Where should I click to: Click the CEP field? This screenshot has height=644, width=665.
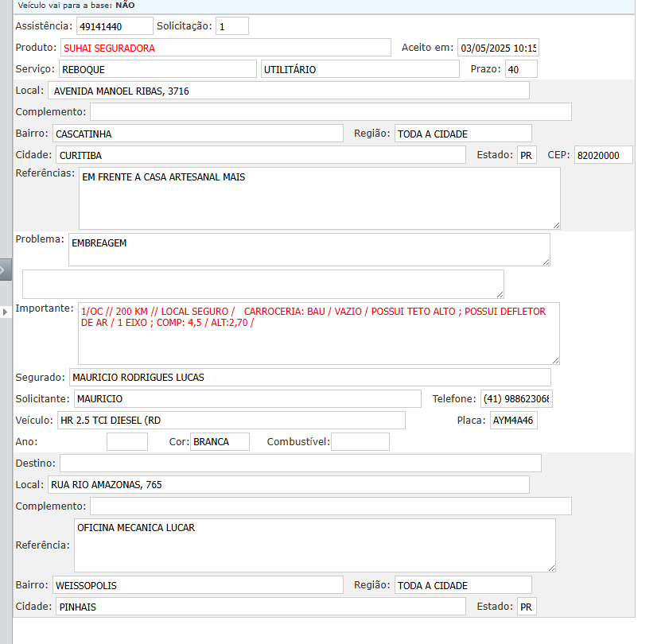(x=603, y=155)
